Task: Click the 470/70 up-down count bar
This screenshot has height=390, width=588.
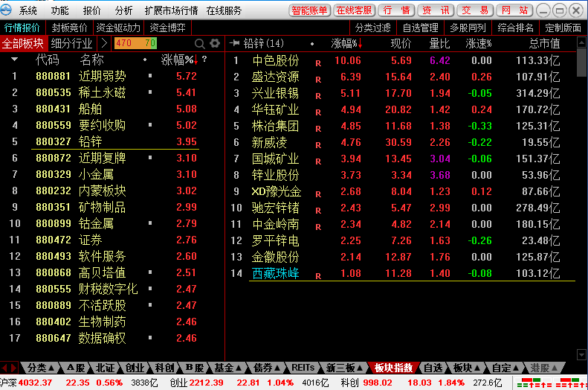Action: (135, 43)
